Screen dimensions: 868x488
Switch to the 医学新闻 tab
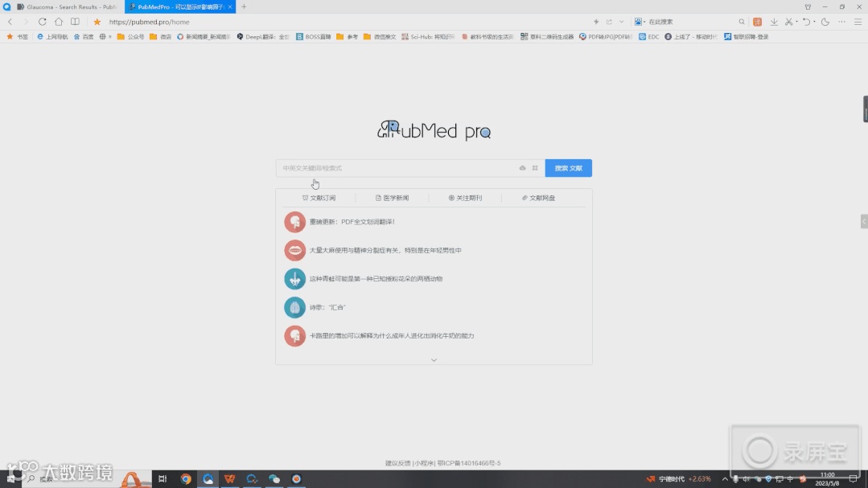(392, 198)
